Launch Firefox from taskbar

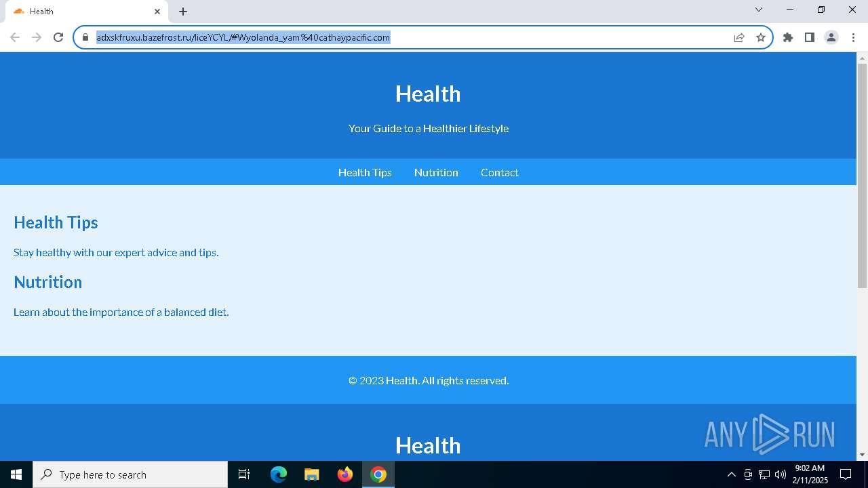pos(345,474)
